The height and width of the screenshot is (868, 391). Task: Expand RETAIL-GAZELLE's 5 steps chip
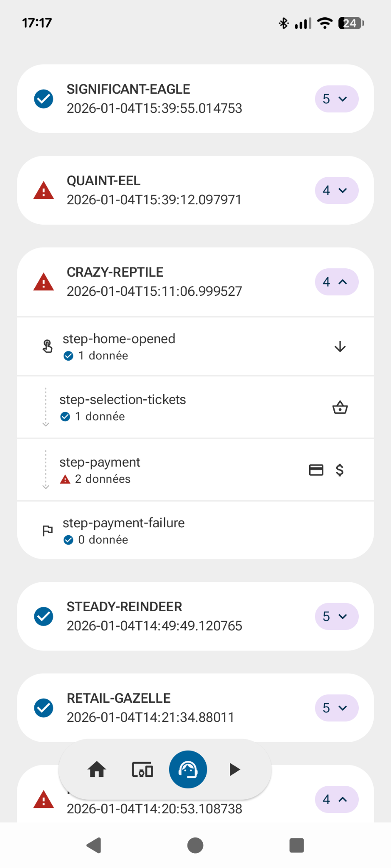[336, 708]
